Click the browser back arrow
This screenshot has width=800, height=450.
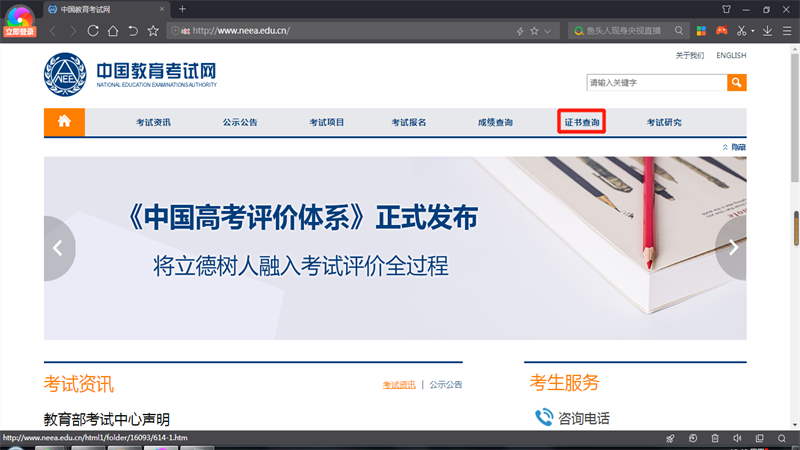click(x=53, y=31)
